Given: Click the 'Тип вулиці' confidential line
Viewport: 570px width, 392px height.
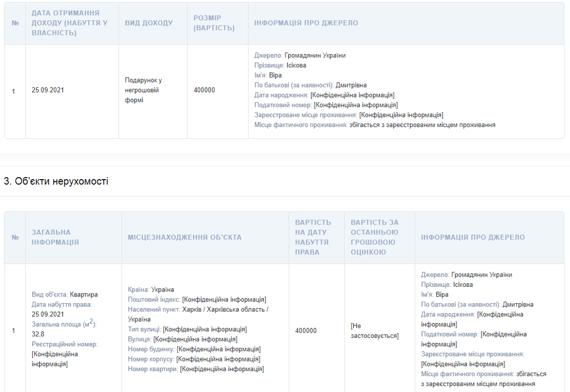Looking at the screenshot, I should [187, 329].
